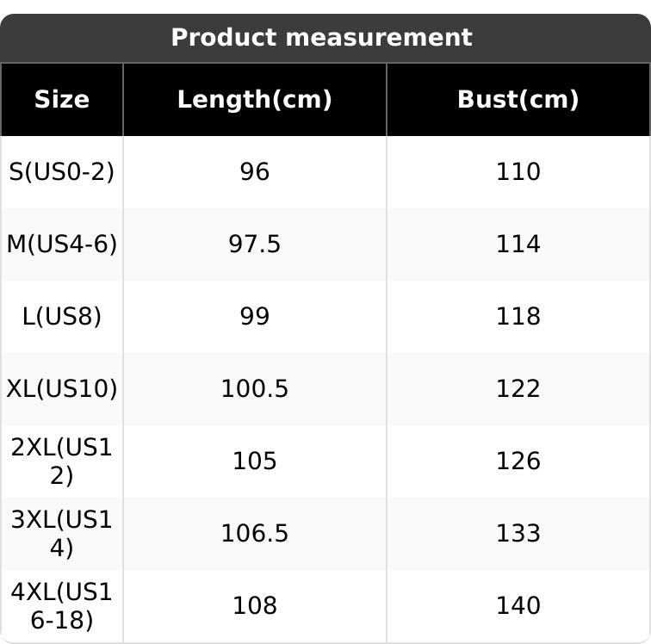Click the bust value 126
Screen dimensions: 651x644
[x=518, y=461]
